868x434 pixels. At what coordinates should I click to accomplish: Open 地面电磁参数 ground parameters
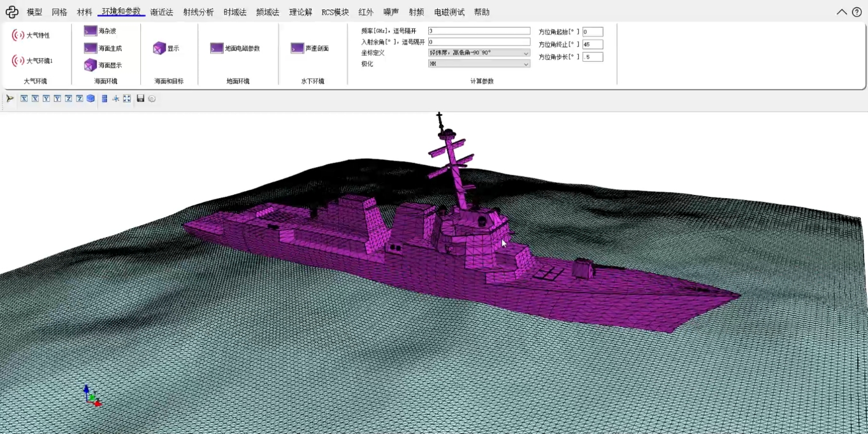tap(217, 48)
